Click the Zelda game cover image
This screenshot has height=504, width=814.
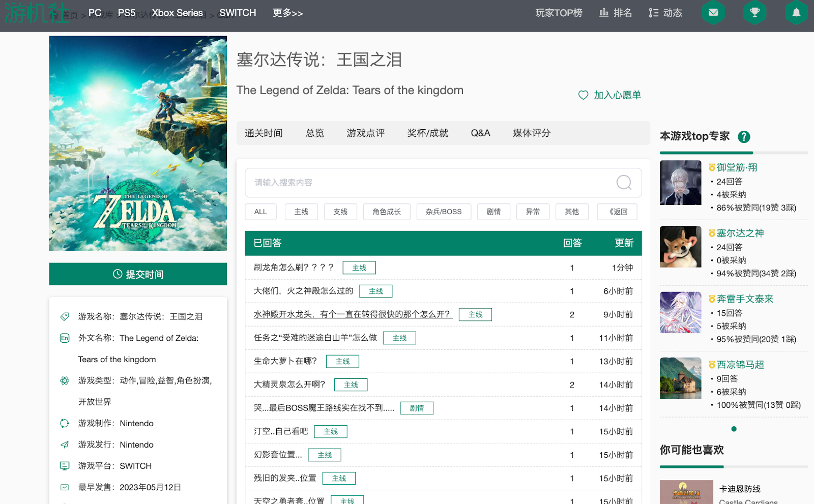(138, 143)
